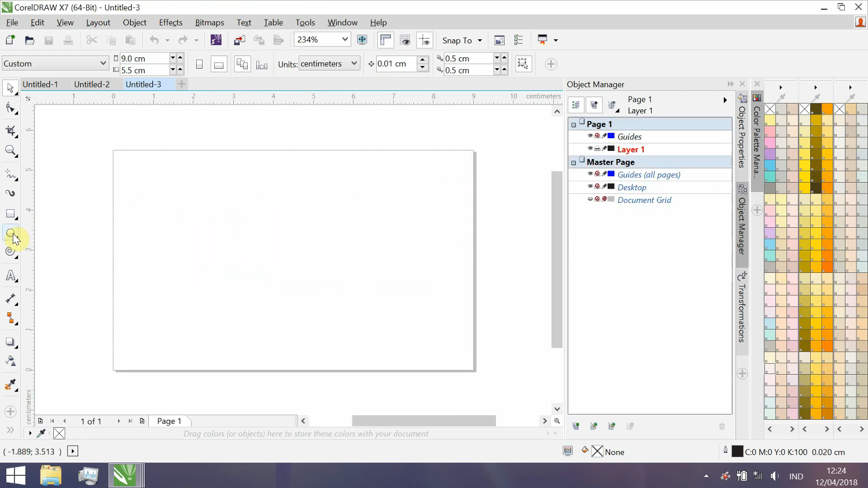This screenshot has width=868, height=488.
Task: Undo the last action via toolbar arrow
Action: coord(154,40)
